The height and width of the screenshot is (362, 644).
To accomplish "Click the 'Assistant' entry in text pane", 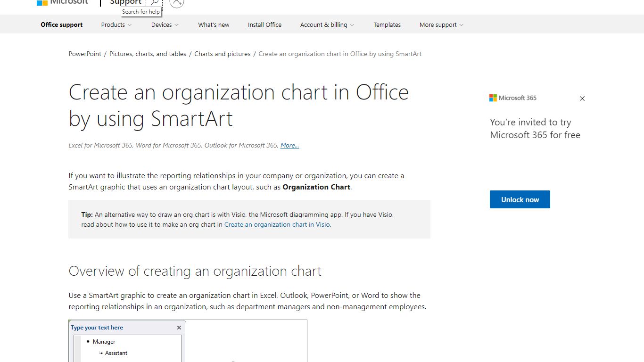I will coord(116,353).
